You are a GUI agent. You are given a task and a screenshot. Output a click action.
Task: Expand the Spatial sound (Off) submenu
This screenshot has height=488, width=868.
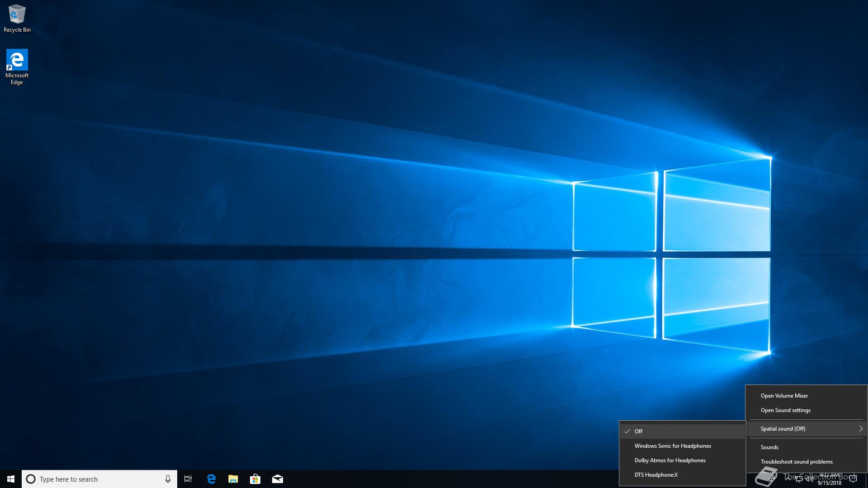pyautogui.click(x=807, y=429)
